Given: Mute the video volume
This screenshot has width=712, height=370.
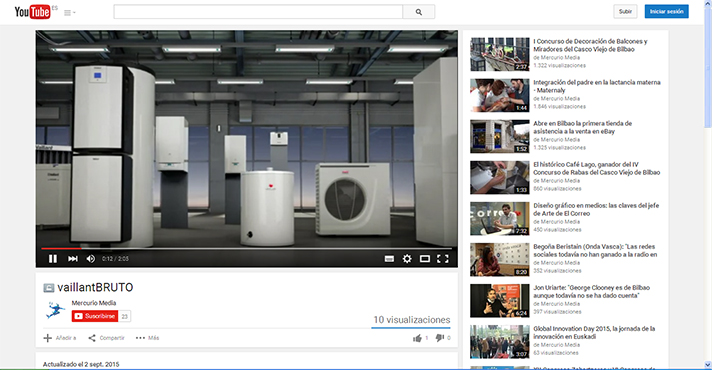Looking at the screenshot, I should click(91, 259).
